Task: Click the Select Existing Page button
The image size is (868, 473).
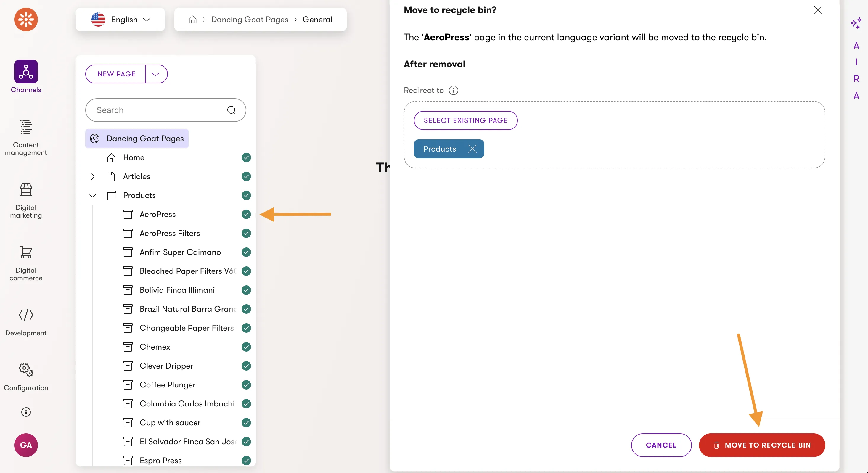Action: (x=465, y=120)
